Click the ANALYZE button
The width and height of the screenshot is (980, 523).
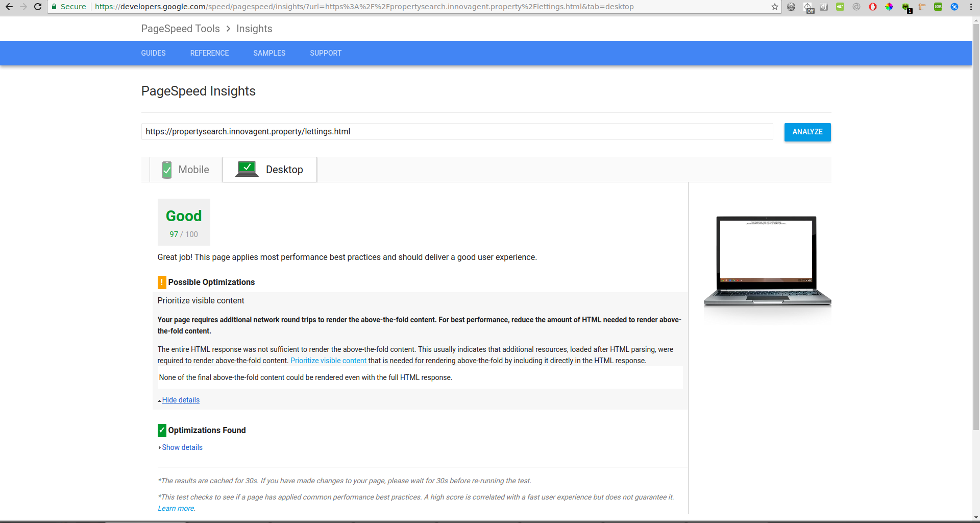(x=807, y=132)
